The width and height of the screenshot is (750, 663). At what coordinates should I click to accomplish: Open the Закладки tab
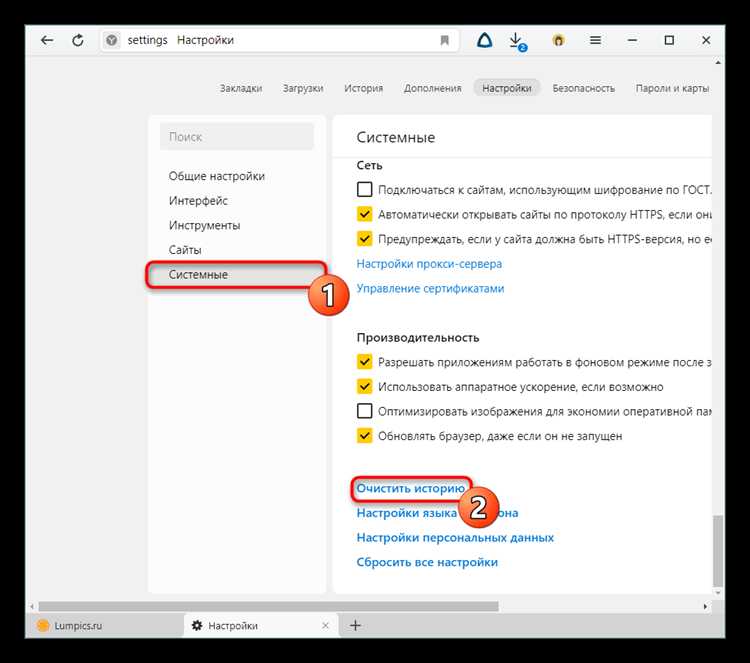[x=241, y=88]
